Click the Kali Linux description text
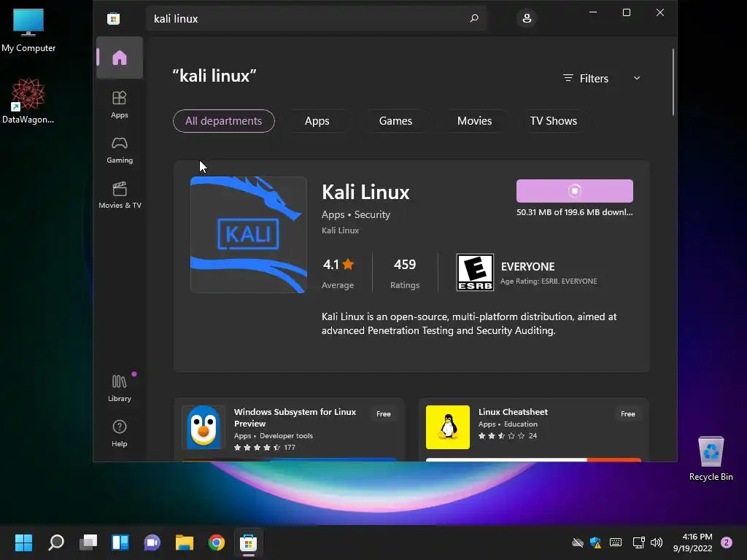Viewport: 747px width, 560px height. point(469,323)
